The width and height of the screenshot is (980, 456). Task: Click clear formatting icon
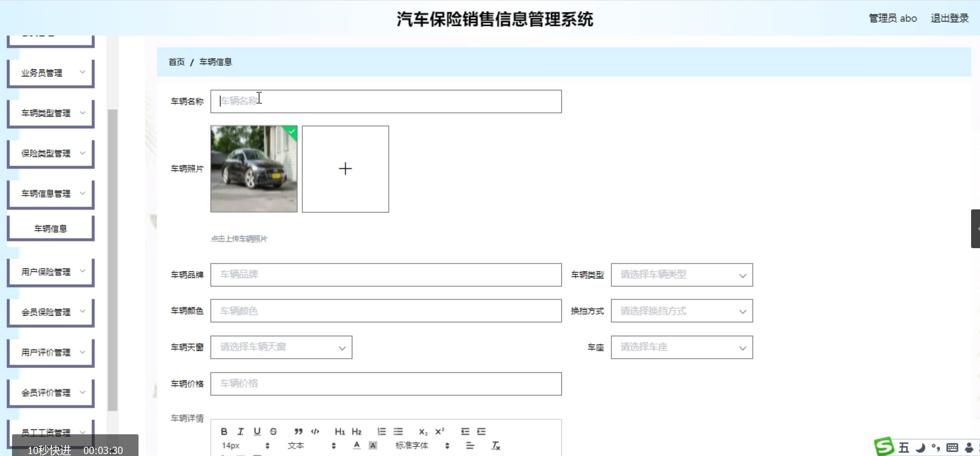496,446
